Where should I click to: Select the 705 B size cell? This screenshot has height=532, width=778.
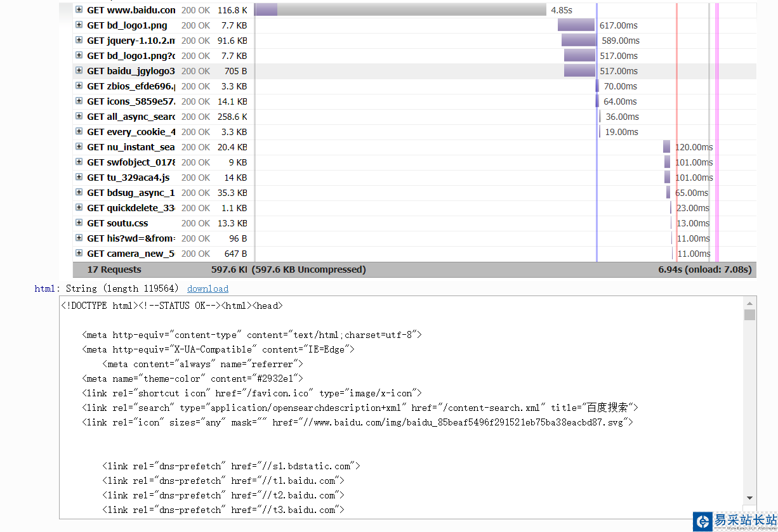click(236, 71)
